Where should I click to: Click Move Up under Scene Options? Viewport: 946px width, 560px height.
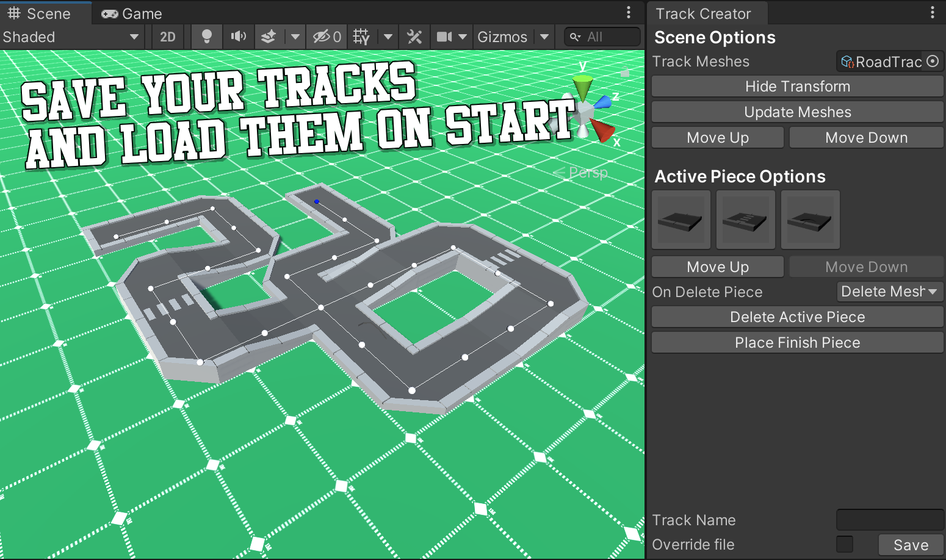(718, 138)
